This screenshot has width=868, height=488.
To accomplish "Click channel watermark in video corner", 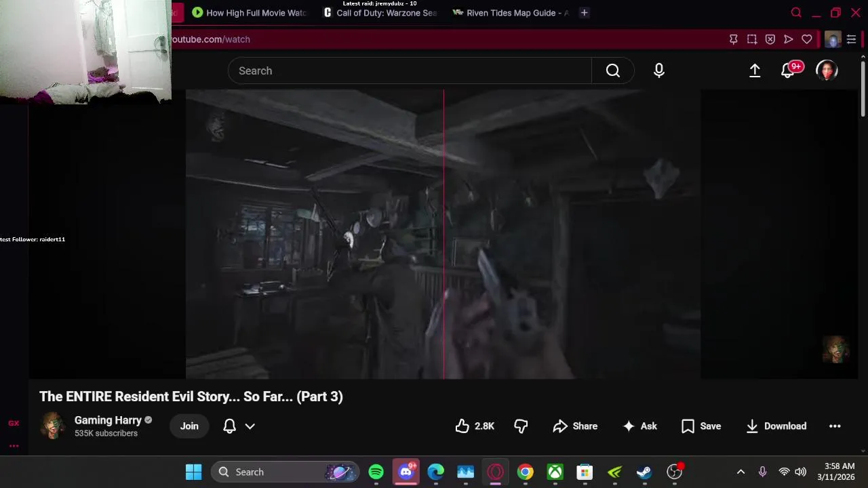I will coord(835,350).
